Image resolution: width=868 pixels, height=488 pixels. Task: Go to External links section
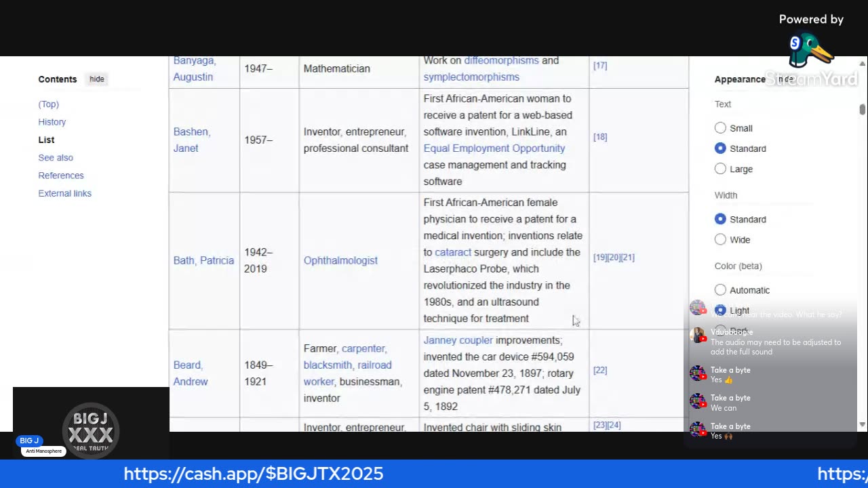click(65, 194)
